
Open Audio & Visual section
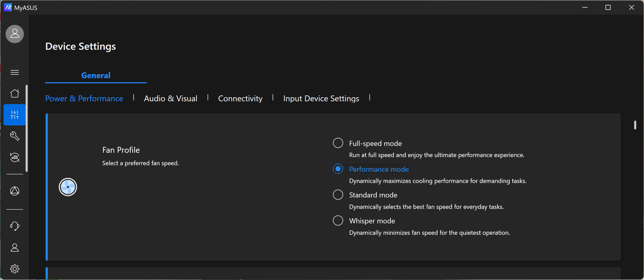click(x=171, y=98)
